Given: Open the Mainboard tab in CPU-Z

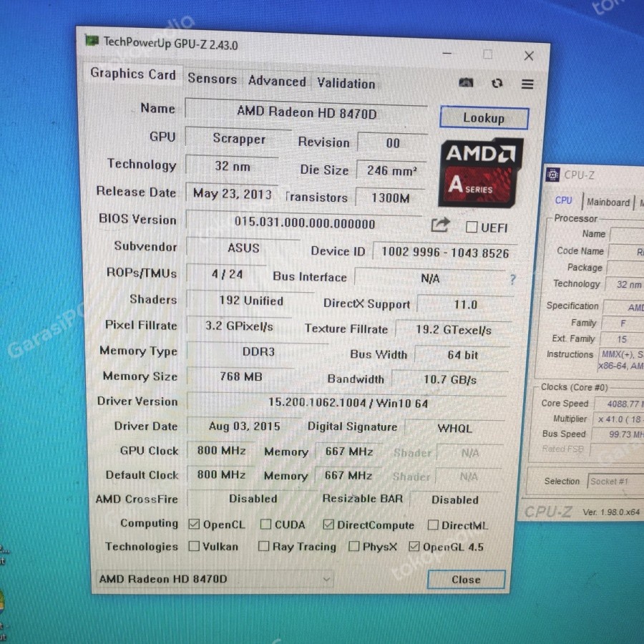Looking at the screenshot, I should (x=608, y=202).
